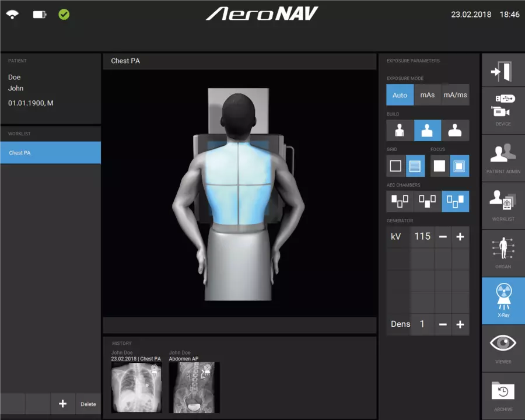
Task: Click the wifi status icon
Action: [x=13, y=15]
